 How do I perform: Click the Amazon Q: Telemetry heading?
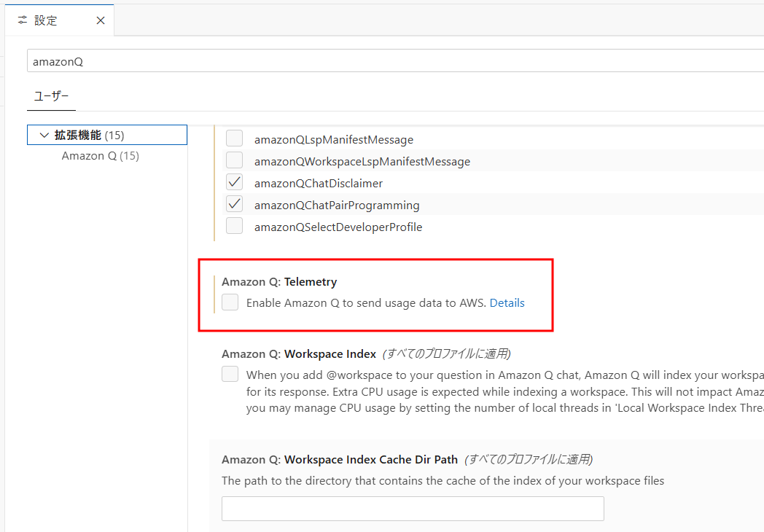pos(279,281)
